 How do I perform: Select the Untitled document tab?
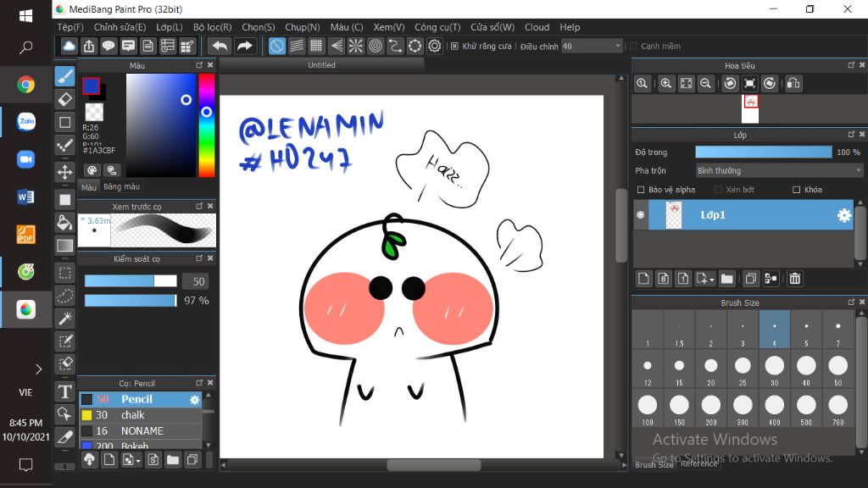click(x=321, y=65)
